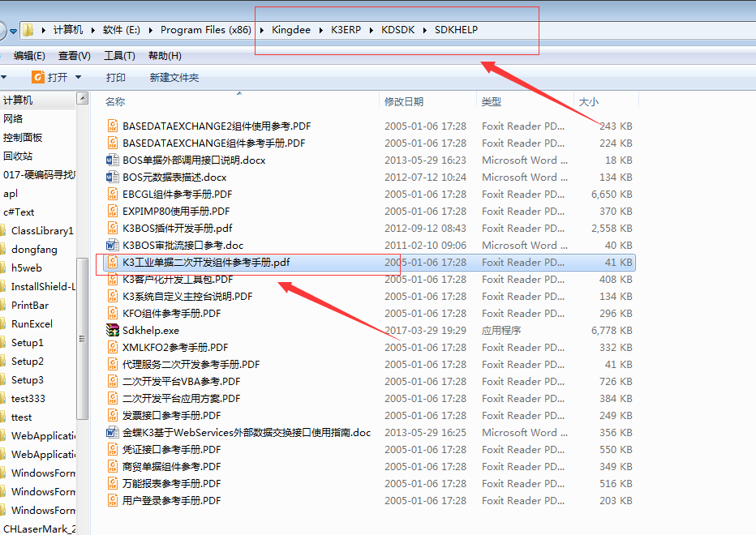Screen dimensions: 756x535
Task: Select ClassLibrary1 folder in navigation pane
Action: point(42,231)
